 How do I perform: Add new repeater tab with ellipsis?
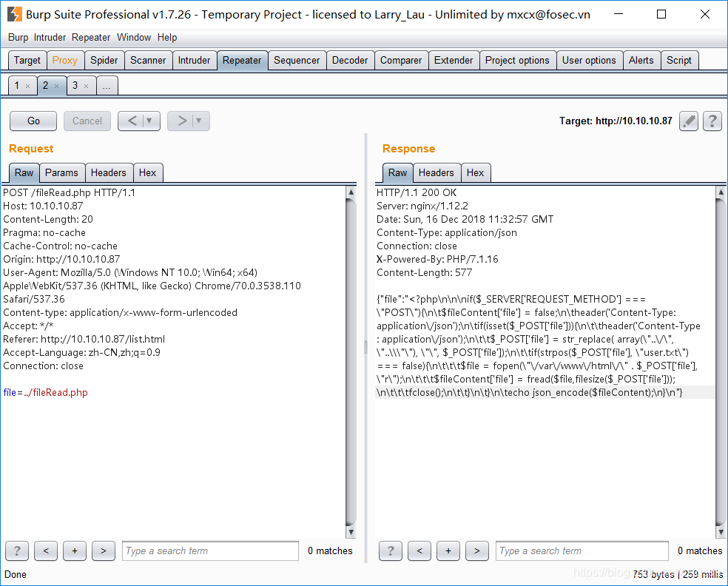tap(107, 86)
